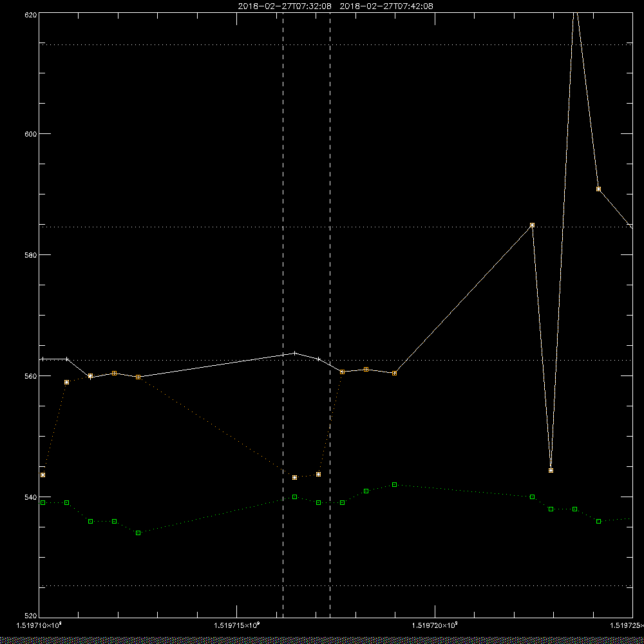Select the 560 y-axis label
The width and height of the screenshot is (644, 644).
[31, 376]
